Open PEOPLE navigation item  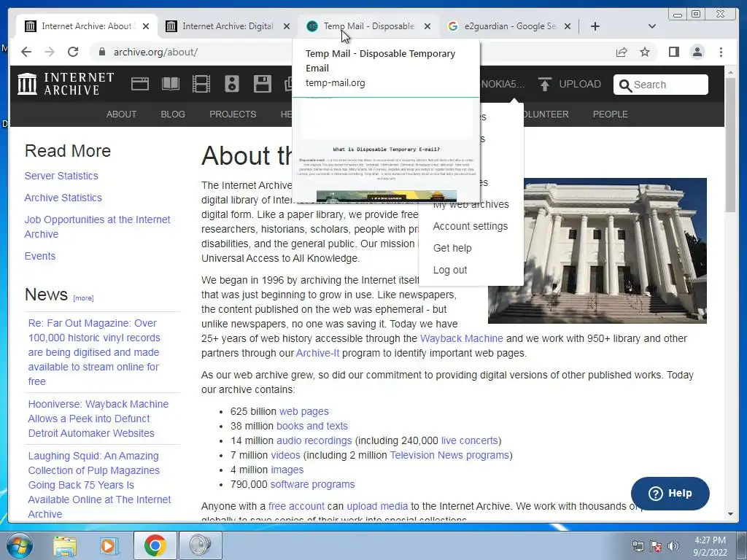point(611,114)
